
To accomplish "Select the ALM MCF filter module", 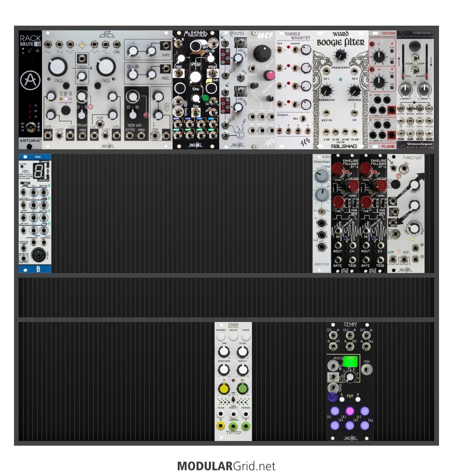I will pos(261,90).
